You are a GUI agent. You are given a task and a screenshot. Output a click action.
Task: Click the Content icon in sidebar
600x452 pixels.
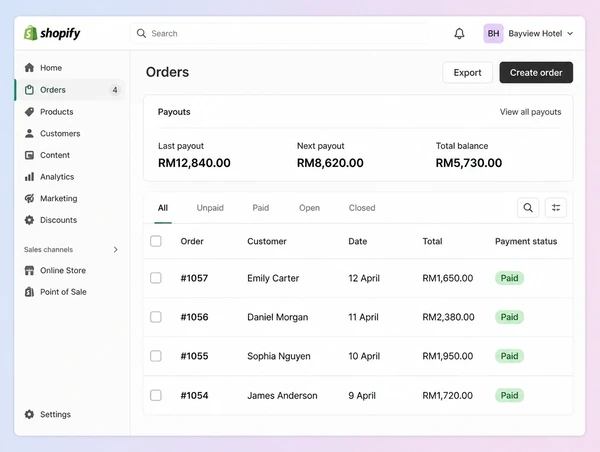[x=29, y=155]
